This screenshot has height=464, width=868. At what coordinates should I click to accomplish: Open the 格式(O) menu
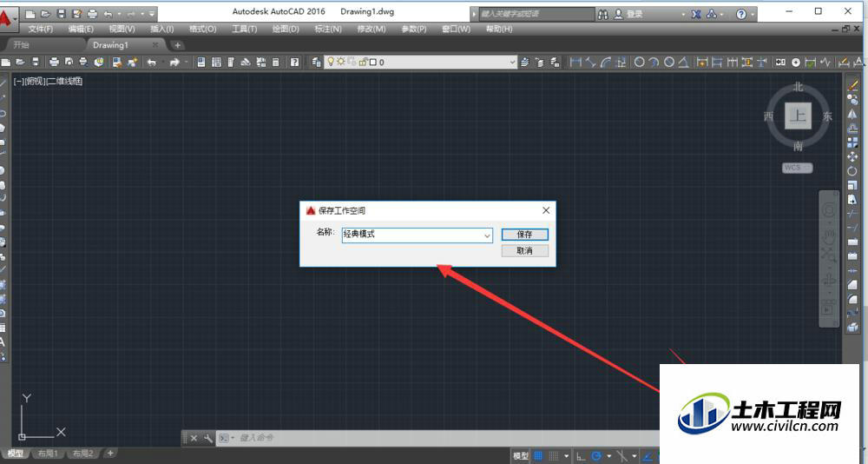pos(202,29)
